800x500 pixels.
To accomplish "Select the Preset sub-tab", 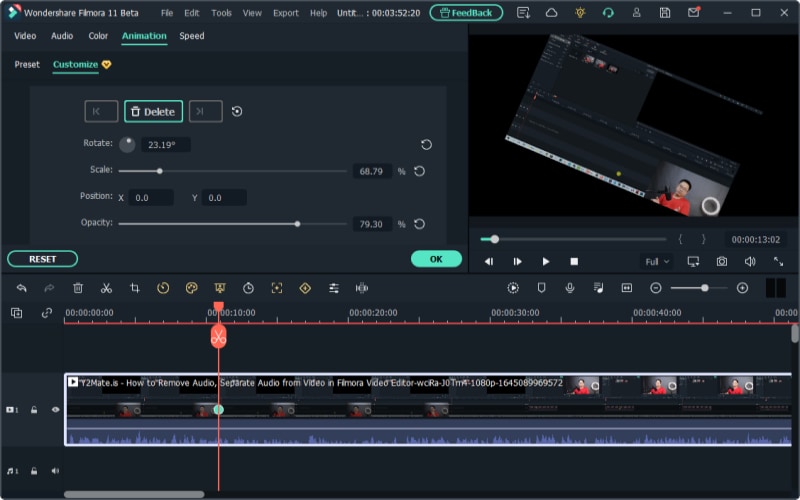I will [x=27, y=64].
